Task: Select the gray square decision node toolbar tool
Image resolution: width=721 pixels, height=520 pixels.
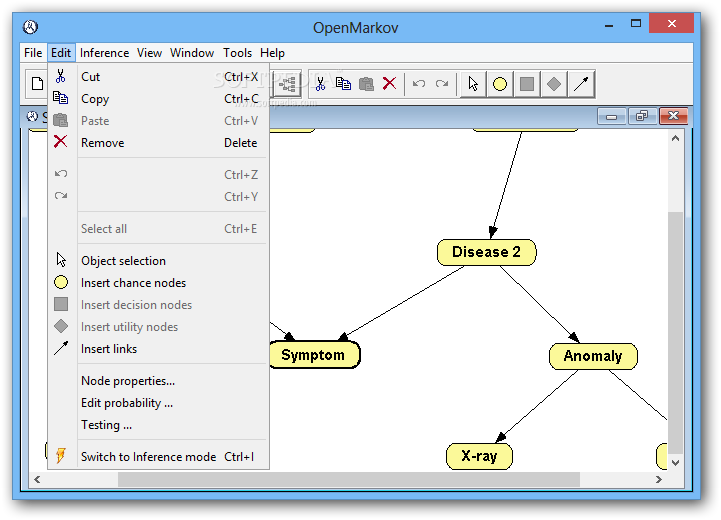Action: coord(527,84)
